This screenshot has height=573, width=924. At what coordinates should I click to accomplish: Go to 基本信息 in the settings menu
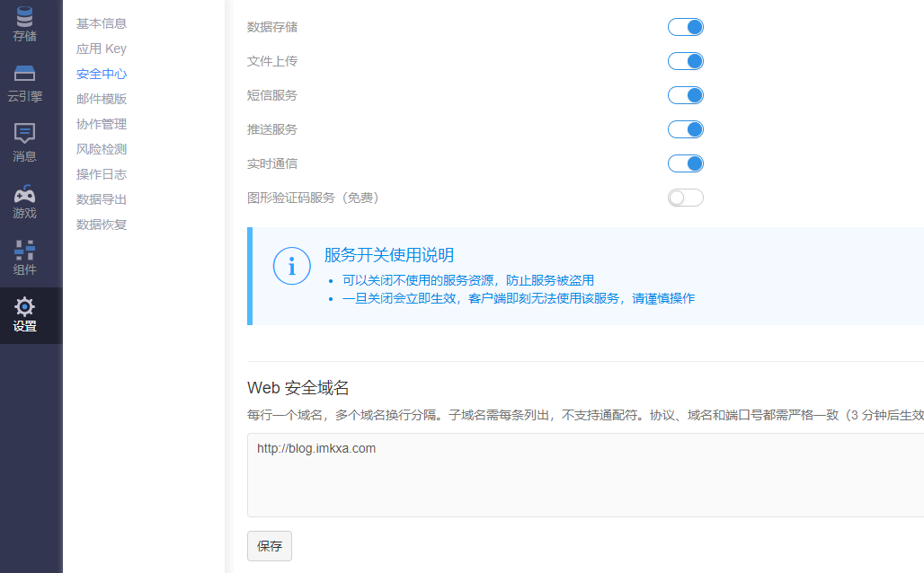(102, 23)
